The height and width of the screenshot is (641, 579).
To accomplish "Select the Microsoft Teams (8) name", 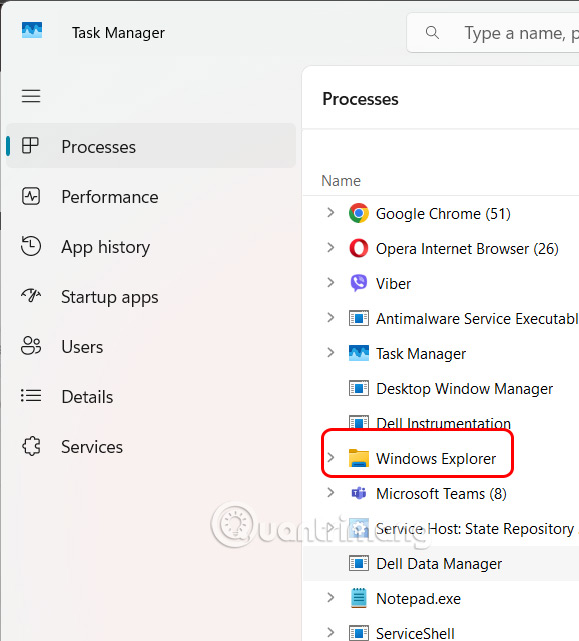I will click(x=441, y=494).
